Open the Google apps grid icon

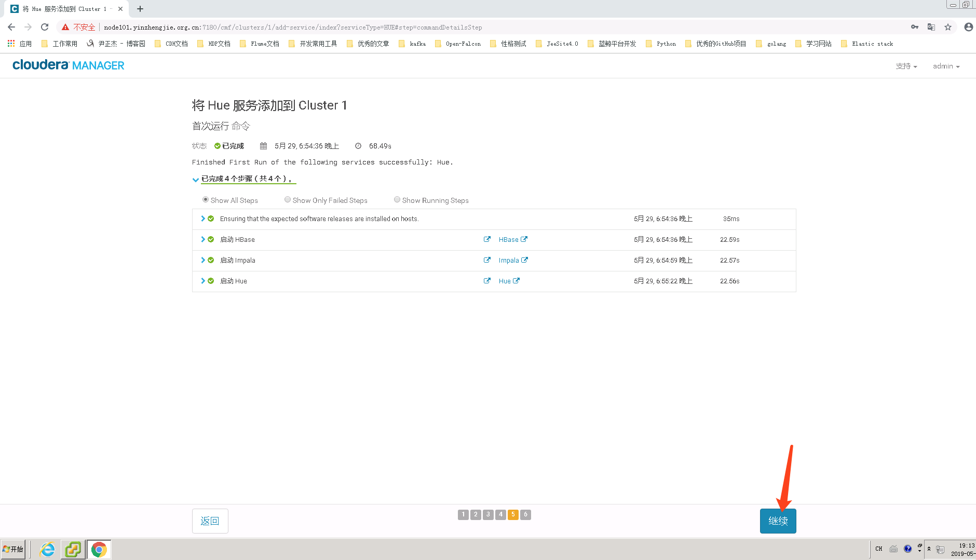tap(10, 44)
